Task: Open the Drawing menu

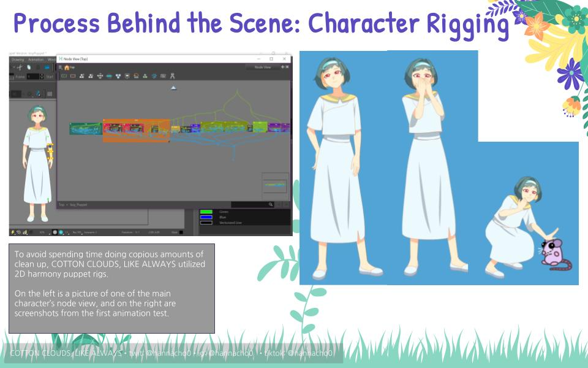Action: [17, 59]
